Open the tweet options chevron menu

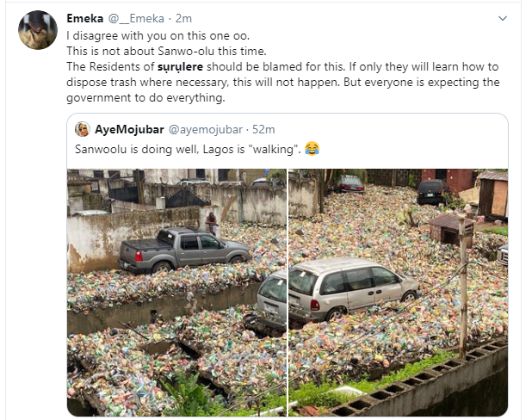tap(502, 18)
